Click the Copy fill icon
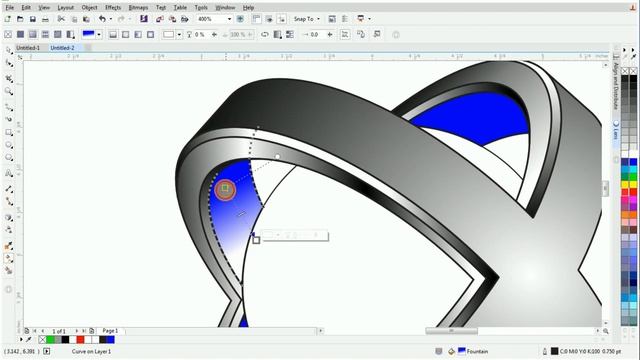Viewport: 640px width, 360px height. point(361,35)
